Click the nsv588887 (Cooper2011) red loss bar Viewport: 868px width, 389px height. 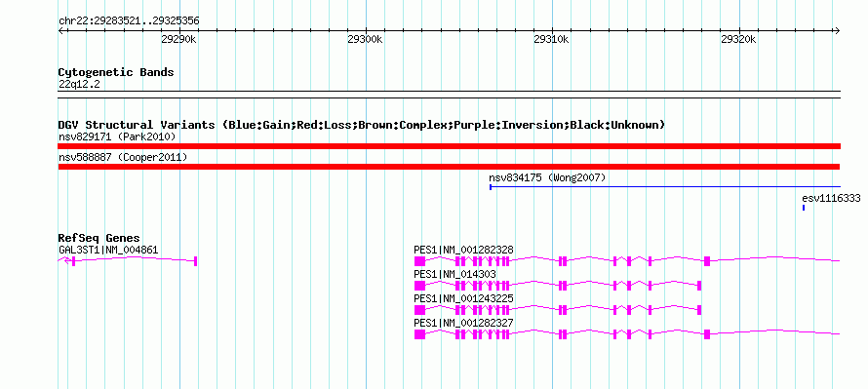coord(449,167)
